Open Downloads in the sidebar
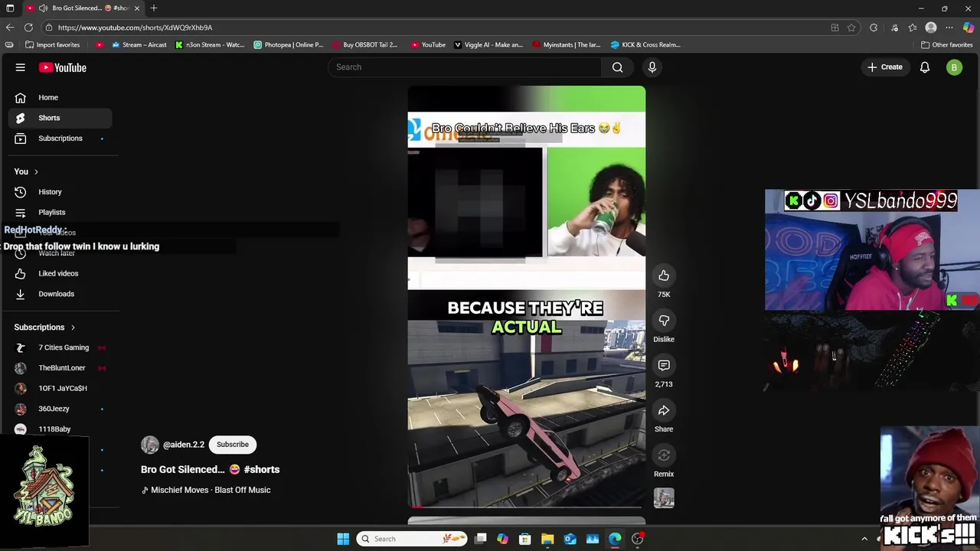This screenshot has width=980, height=551. pos(60,294)
